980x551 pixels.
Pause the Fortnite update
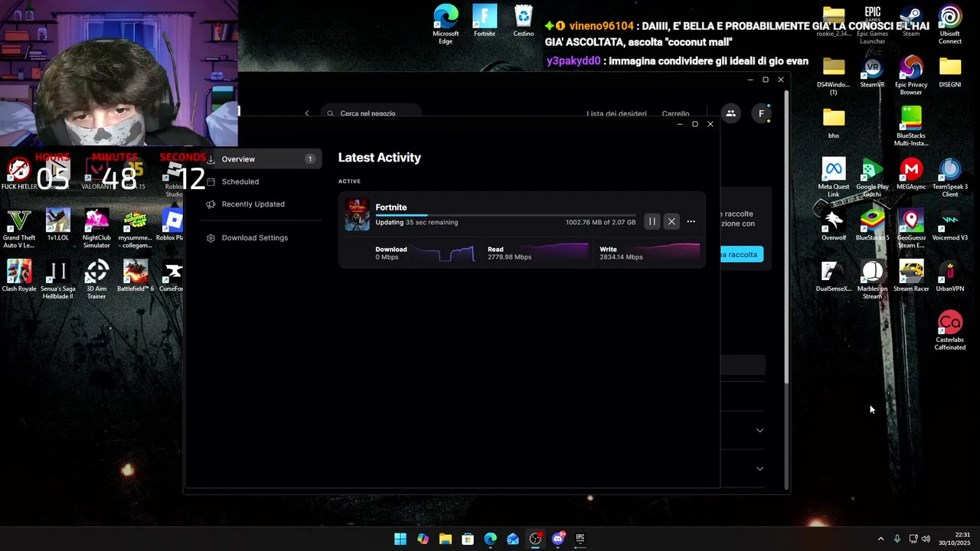(652, 222)
